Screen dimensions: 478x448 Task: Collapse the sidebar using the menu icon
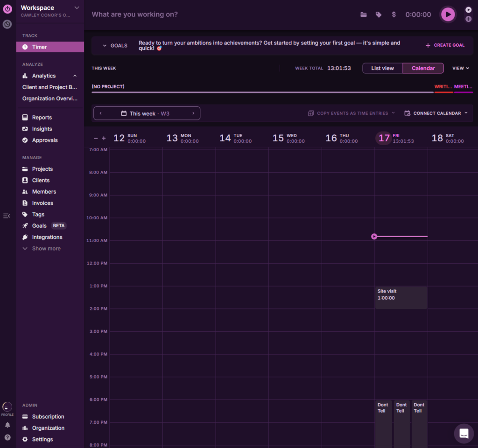tap(7, 216)
